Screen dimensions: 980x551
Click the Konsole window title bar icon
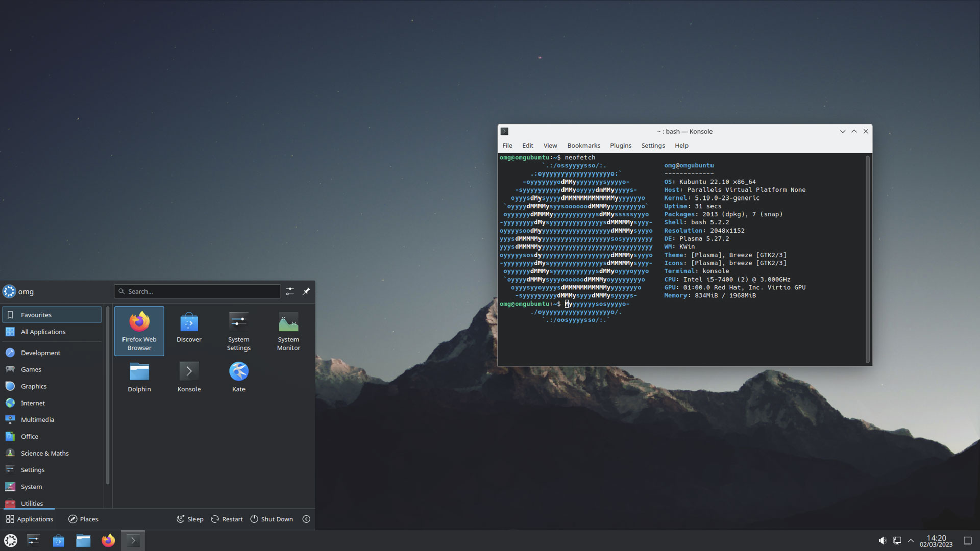click(504, 131)
